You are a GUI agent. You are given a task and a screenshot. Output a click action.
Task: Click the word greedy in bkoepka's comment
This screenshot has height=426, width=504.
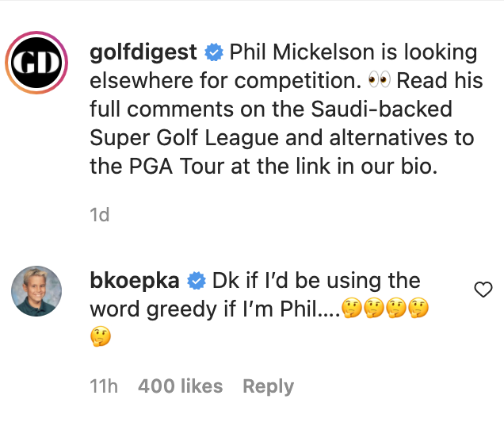pyautogui.click(x=183, y=309)
